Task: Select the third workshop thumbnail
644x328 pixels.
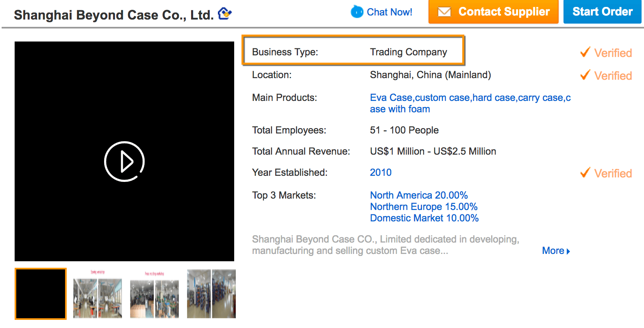Action: point(154,294)
